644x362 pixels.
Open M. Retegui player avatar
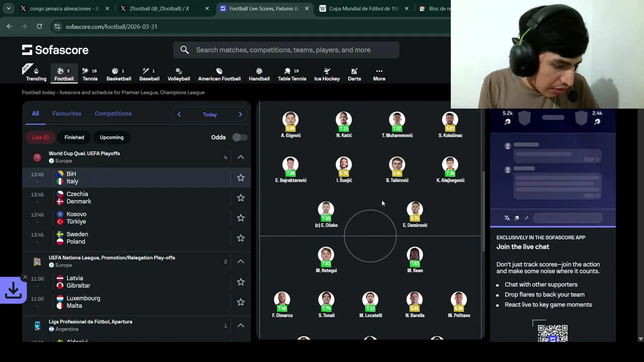click(326, 255)
